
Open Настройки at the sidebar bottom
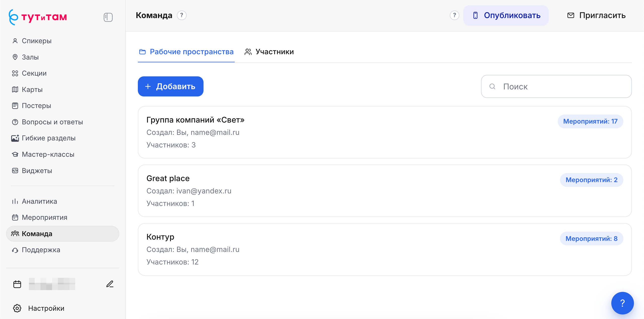39,308
